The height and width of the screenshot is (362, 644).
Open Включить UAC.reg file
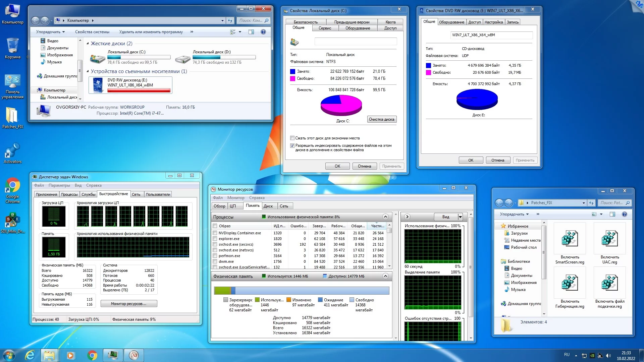click(609, 239)
